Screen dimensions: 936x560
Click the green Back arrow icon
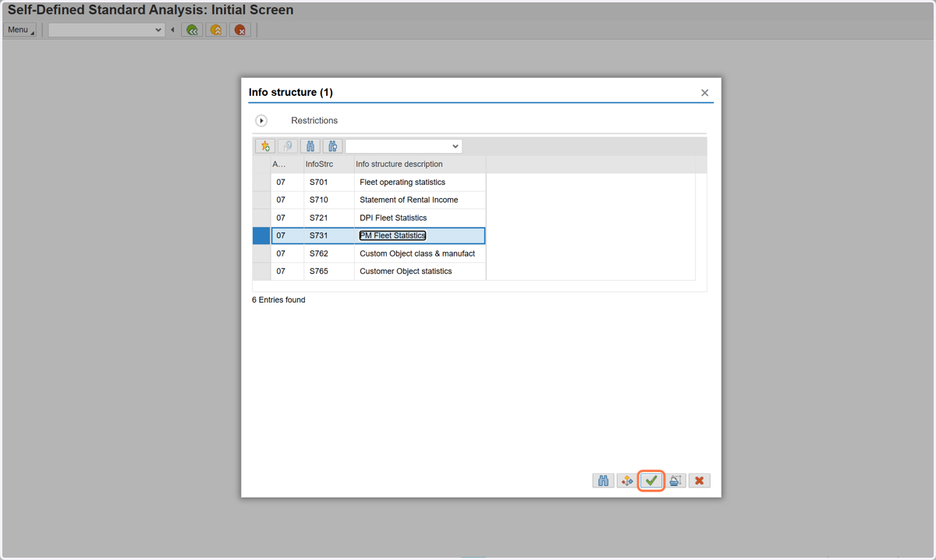pos(192,30)
